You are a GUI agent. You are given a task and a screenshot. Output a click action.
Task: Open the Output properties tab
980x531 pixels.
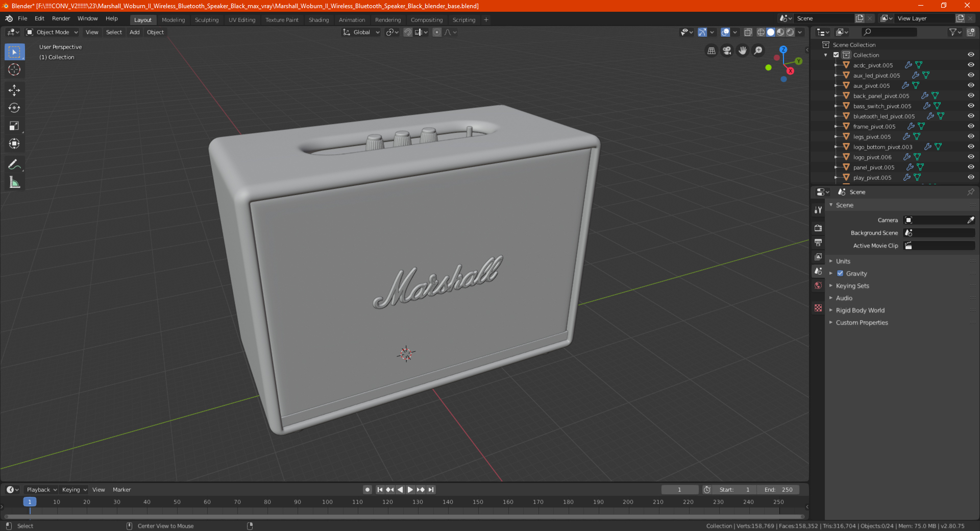tap(818, 242)
